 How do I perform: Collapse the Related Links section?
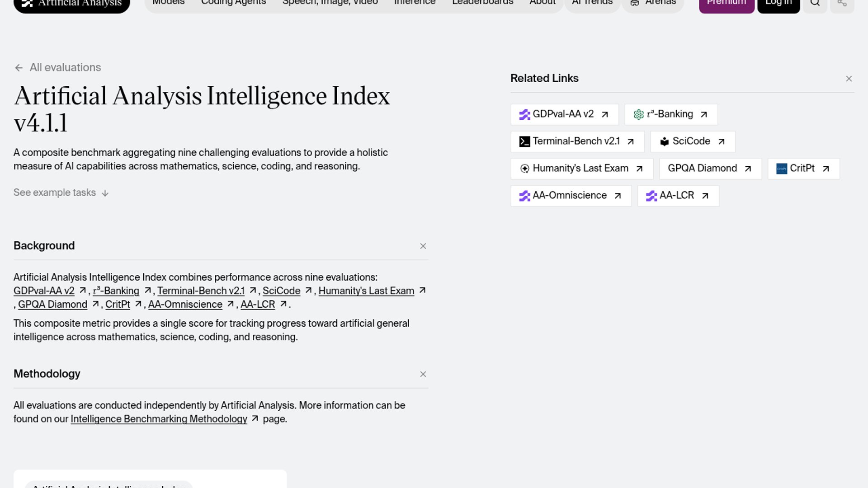tap(849, 79)
